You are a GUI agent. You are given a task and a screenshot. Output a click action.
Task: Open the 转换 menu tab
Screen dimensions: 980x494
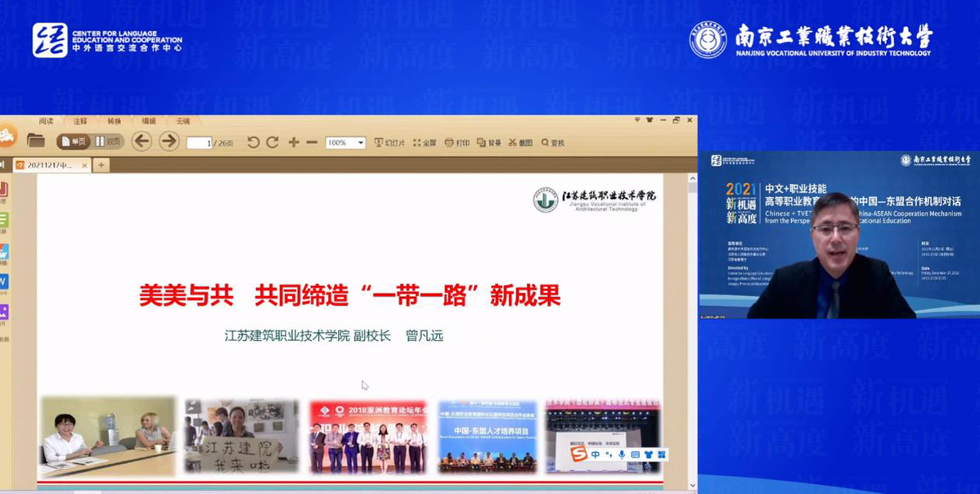point(114,121)
